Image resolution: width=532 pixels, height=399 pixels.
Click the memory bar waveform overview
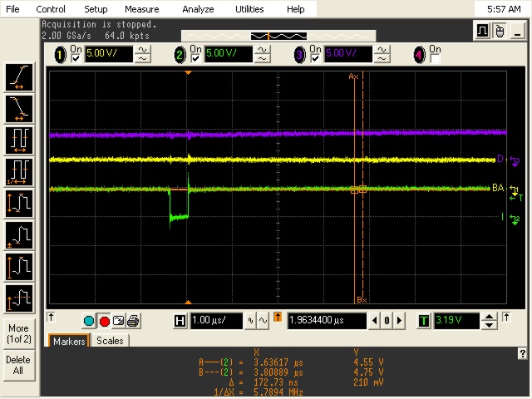click(278, 36)
